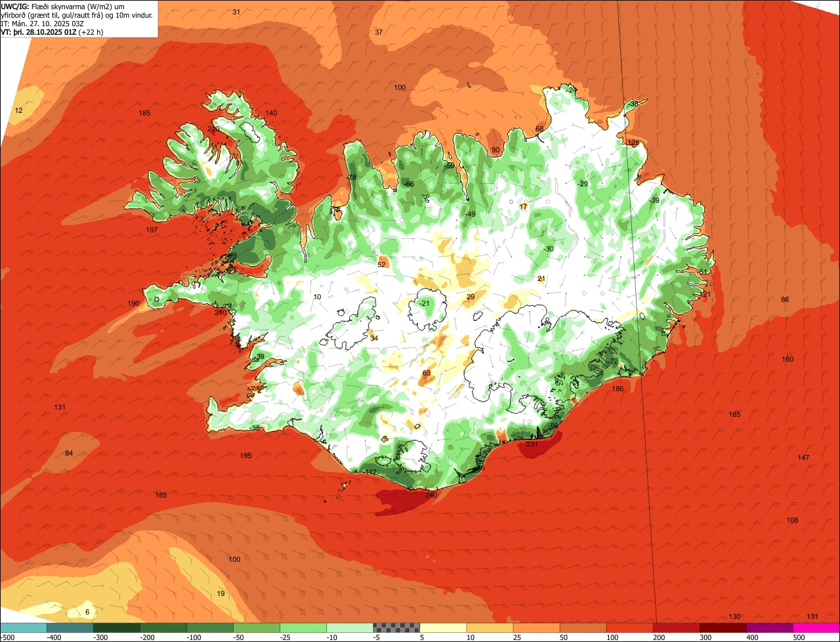Click the valid time 'VT: þri. 28.10.2025 01Z'

click(x=38, y=32)
